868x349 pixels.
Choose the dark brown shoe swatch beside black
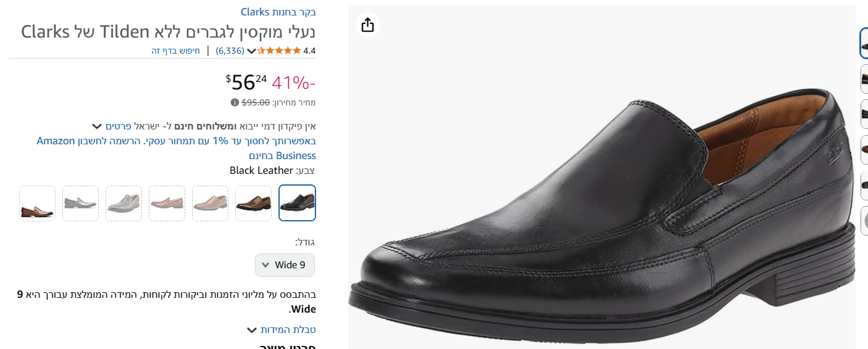tap(254, 203)
